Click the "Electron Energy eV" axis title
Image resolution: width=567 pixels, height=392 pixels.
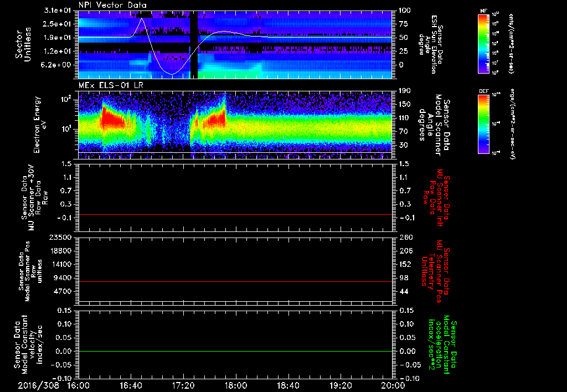coord(40,125)
